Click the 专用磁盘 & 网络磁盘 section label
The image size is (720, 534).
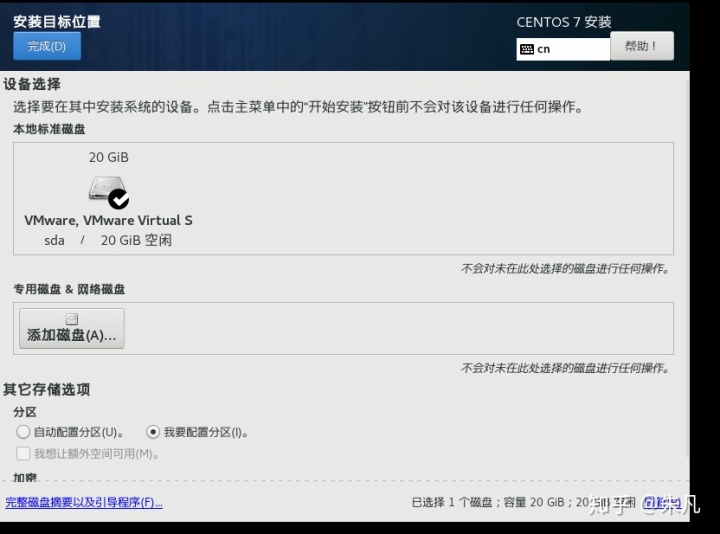[x=69, y=289]
